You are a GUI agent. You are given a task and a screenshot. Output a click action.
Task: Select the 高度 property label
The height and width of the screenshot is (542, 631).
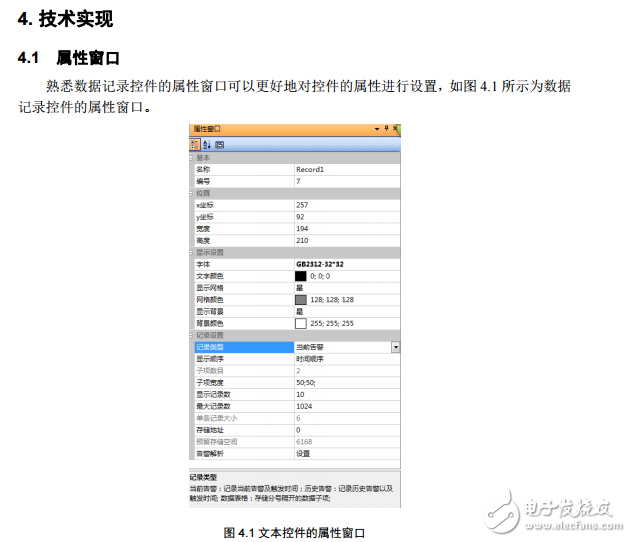pyautogui.click(x=203, y=241)
